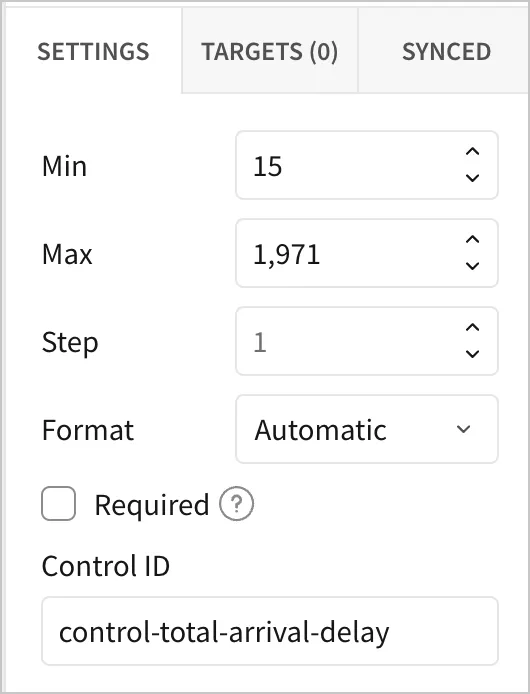Click the Step label

70,343
